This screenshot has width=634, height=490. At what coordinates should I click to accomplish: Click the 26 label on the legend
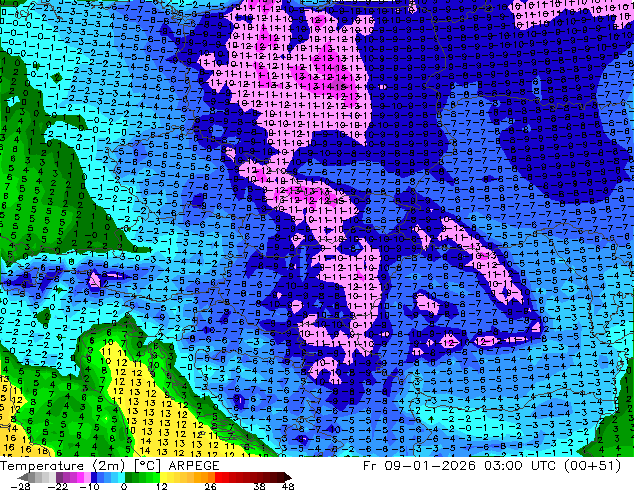(210, 486)
